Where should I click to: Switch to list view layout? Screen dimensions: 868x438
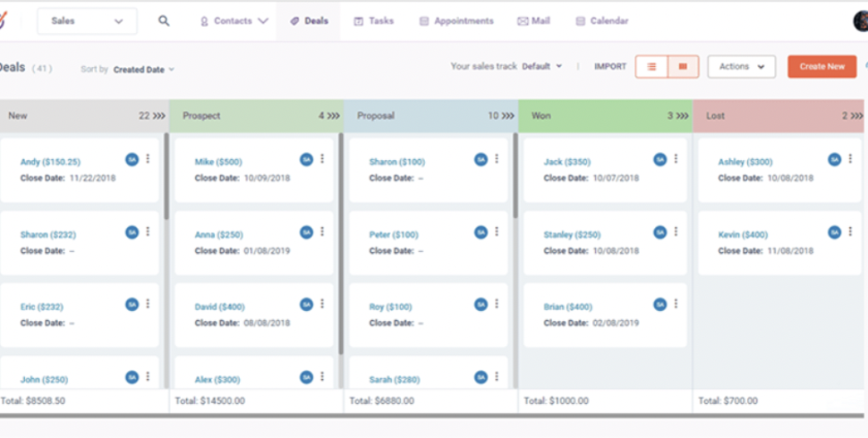(651, 67)
